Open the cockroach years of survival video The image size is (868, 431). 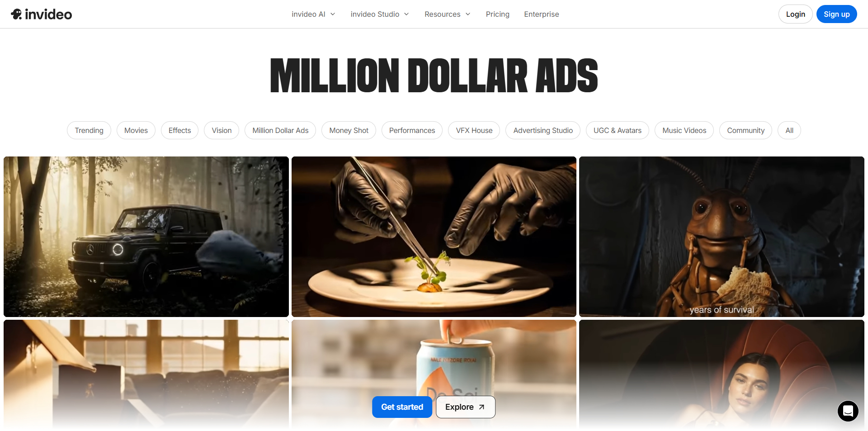coord(722,237)
